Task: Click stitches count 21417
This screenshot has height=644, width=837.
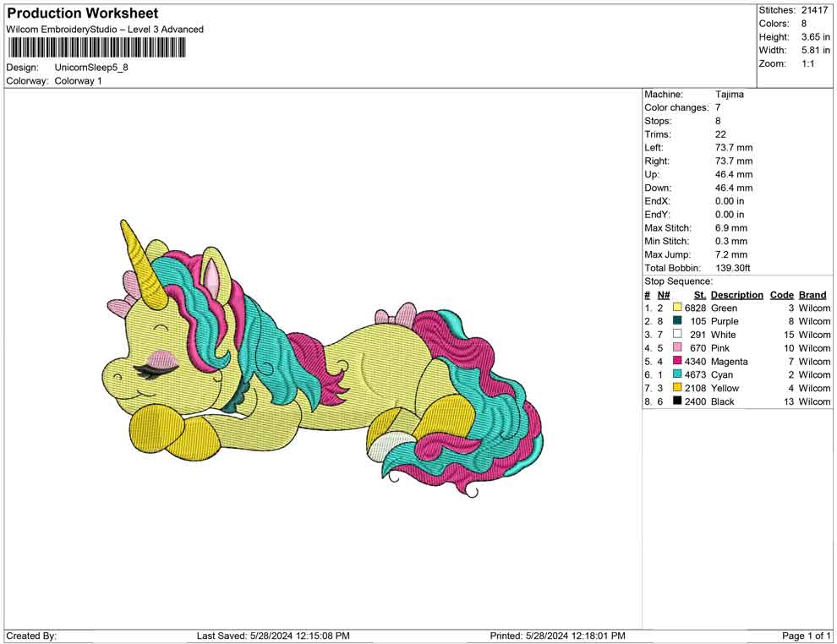Action: coord(814,10)
